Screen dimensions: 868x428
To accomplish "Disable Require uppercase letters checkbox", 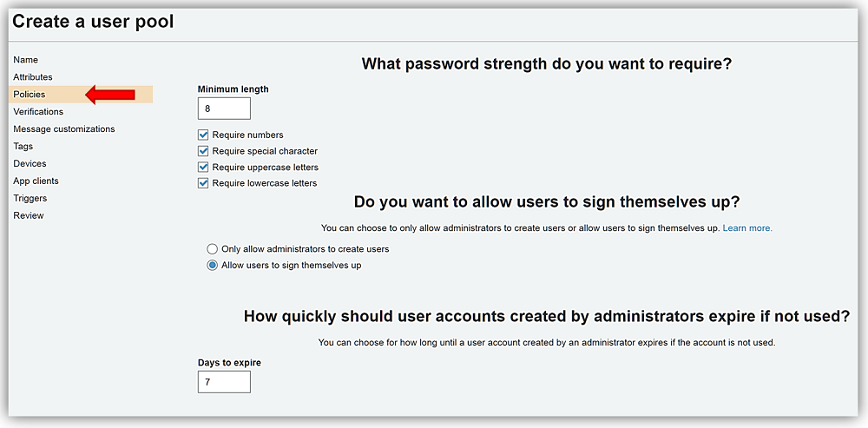I will coord(203,168).
